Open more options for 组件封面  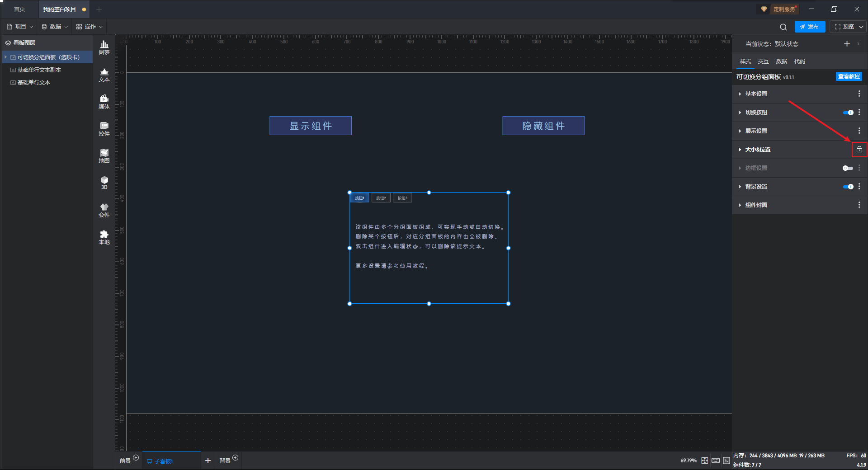[x=859, y=205]
